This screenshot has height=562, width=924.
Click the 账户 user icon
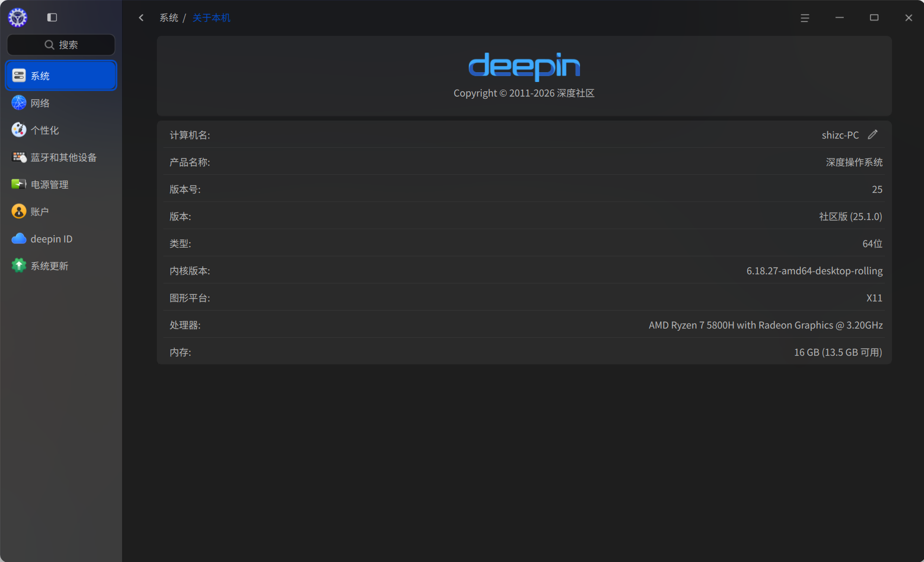tap(19, 211)
